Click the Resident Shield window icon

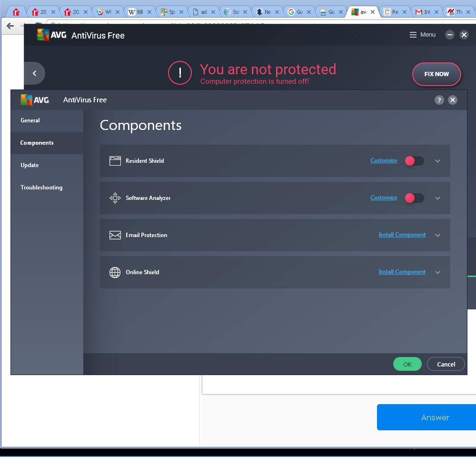[x=115, y=161]
